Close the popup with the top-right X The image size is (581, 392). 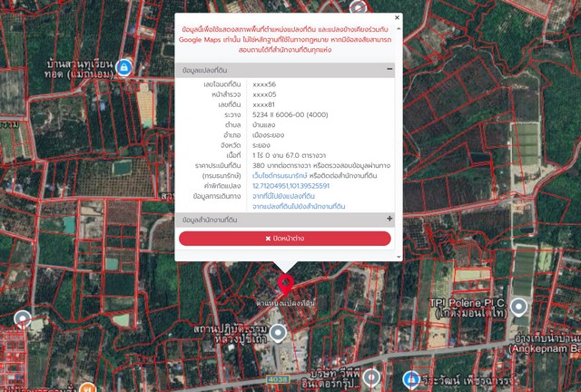coord(397,17)
